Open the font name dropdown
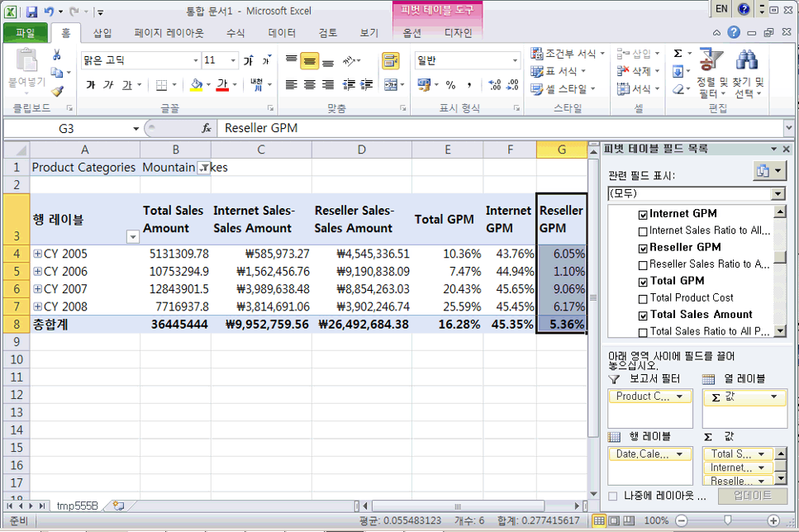Viewport: 799px width, 532px height. coord(196,60)
